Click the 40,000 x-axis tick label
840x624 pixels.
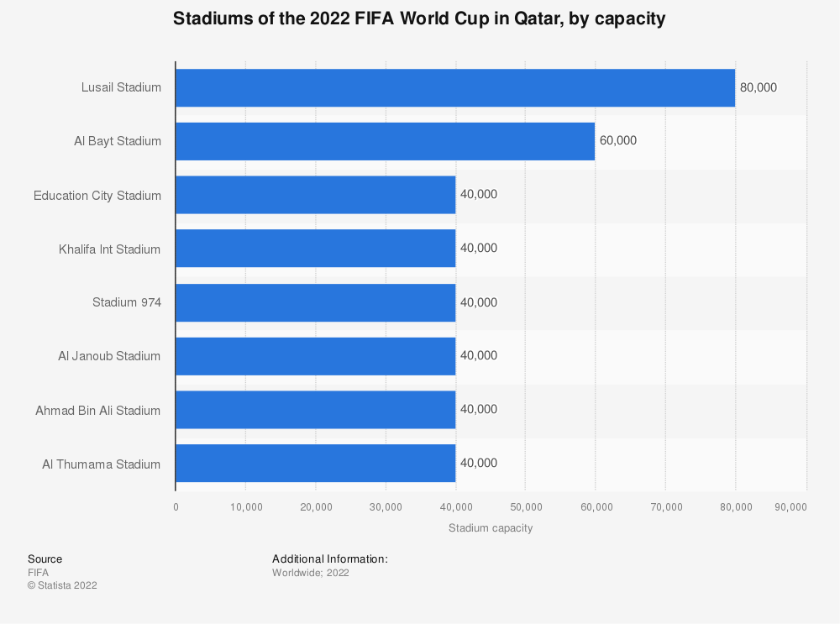456,506
